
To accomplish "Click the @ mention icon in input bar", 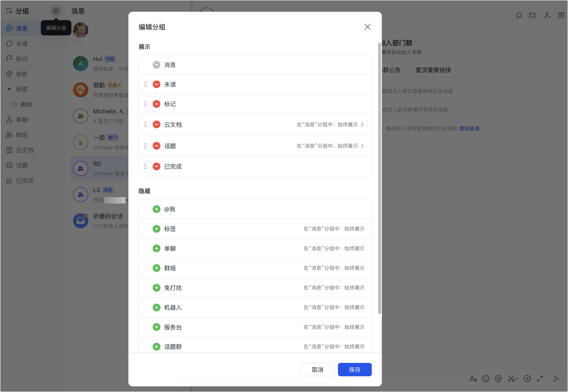I will coord(498,379).
